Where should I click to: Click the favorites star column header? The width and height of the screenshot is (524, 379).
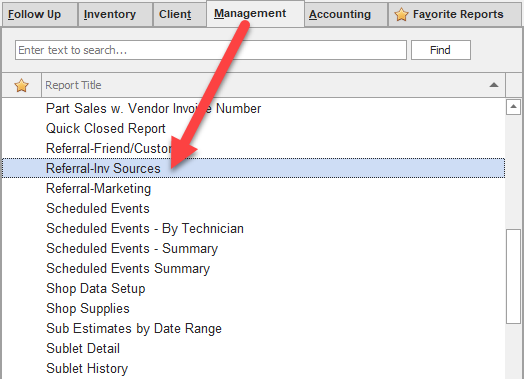pos(21,85)
